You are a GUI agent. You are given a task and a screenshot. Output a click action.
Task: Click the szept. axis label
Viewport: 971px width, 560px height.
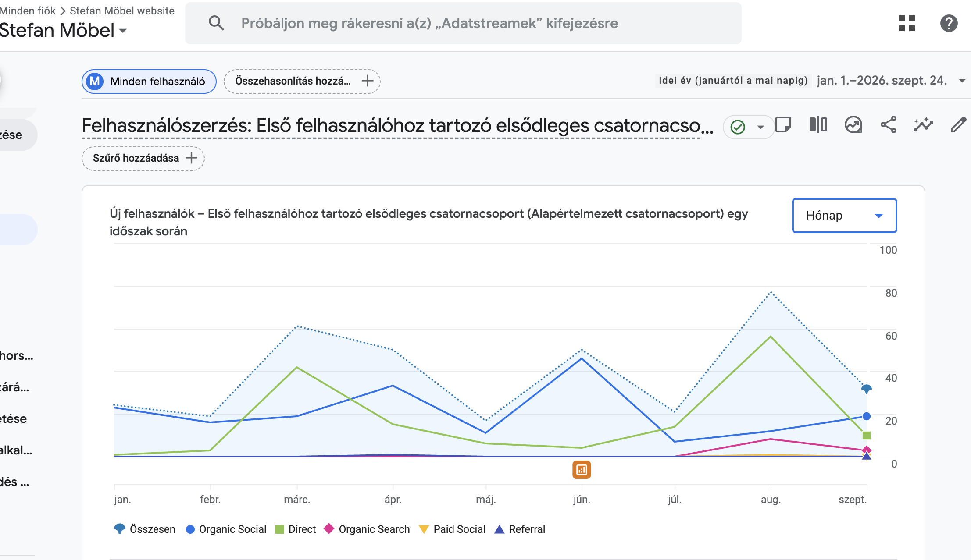point(853,500)
